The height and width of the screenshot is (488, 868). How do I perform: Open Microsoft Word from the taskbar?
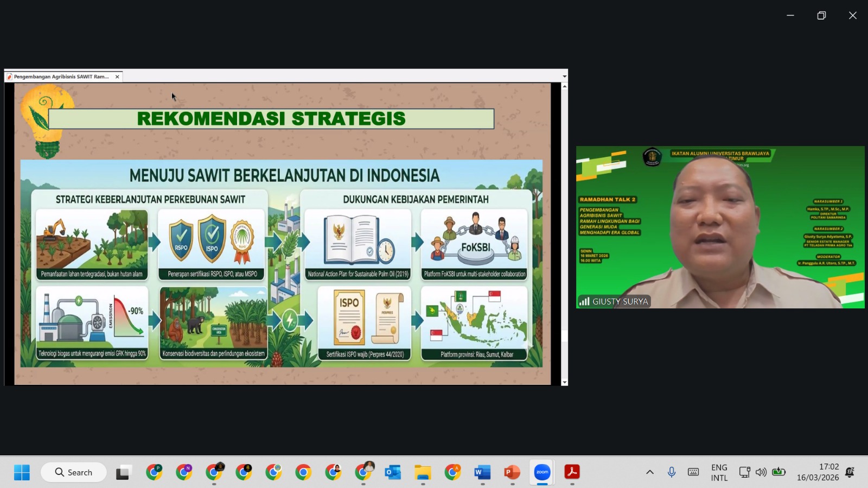[482, 472]
